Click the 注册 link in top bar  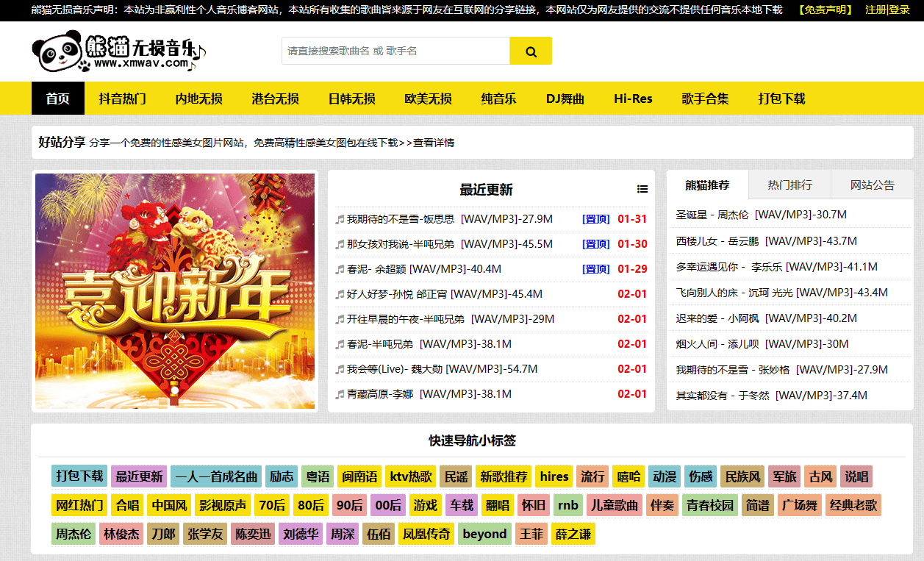tap(875, 10)
